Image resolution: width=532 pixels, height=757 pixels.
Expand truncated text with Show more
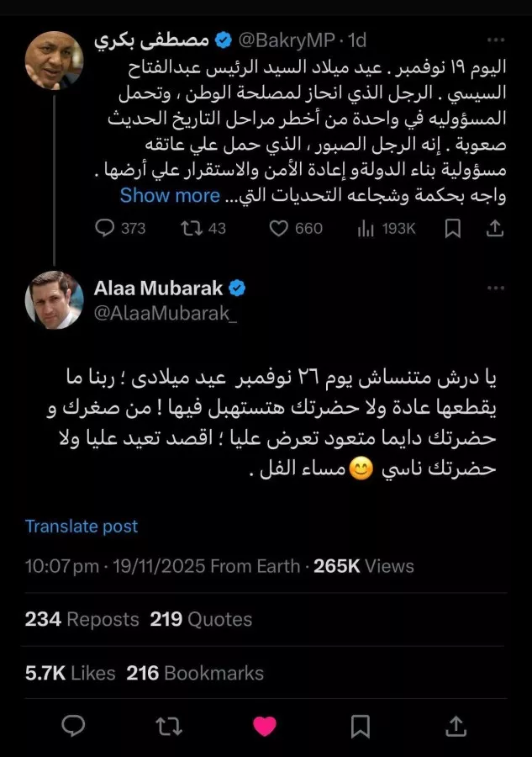pyautogui.click(x=170, y=196)
